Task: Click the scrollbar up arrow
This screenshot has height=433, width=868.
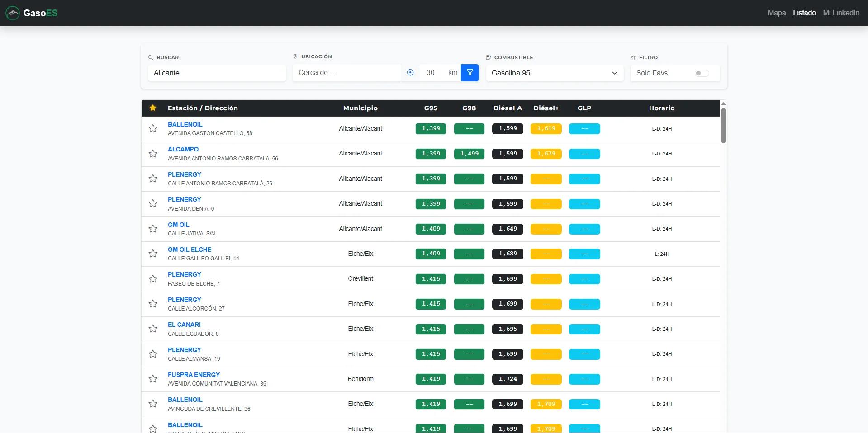Action: [x=723, y=104]
